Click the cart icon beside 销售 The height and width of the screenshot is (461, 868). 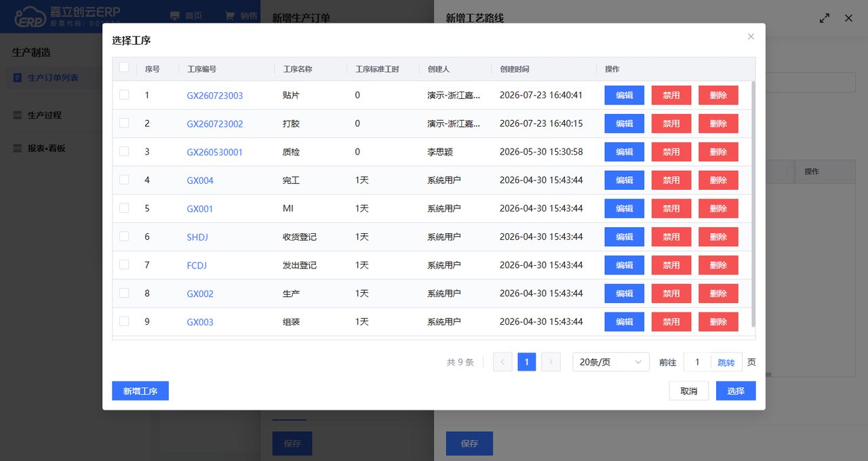tap(230, 16)
